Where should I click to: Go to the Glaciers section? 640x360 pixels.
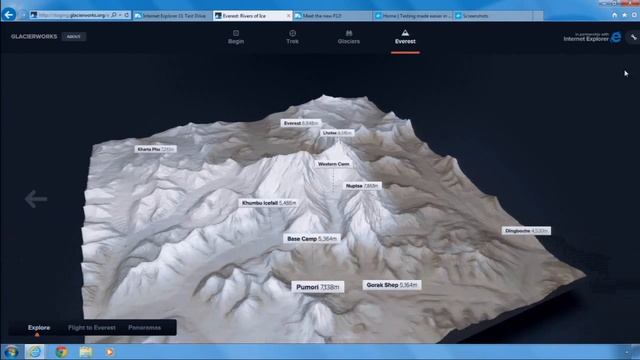(349, 37)
